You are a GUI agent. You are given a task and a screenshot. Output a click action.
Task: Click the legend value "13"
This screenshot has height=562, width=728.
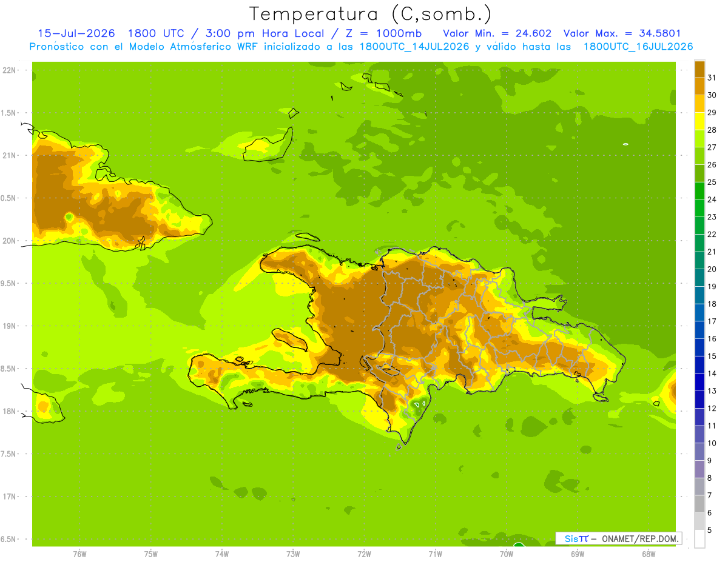click(x=712, y=391)
